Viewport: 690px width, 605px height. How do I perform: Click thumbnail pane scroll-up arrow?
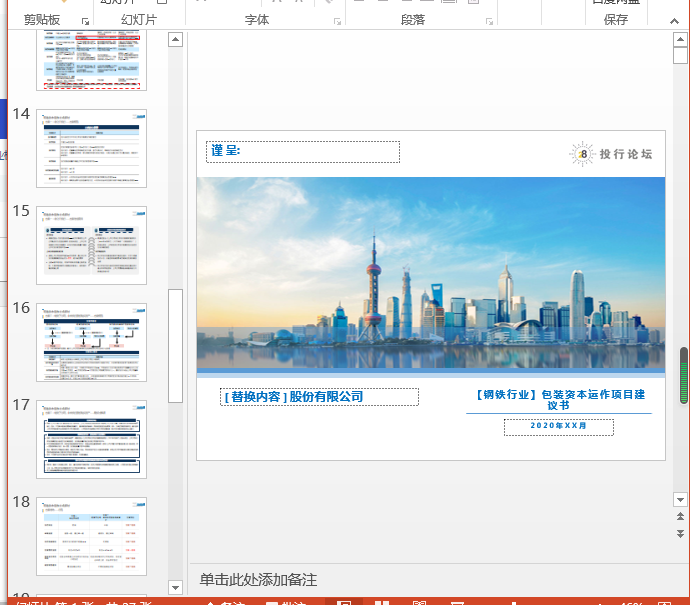pos(175,40)
